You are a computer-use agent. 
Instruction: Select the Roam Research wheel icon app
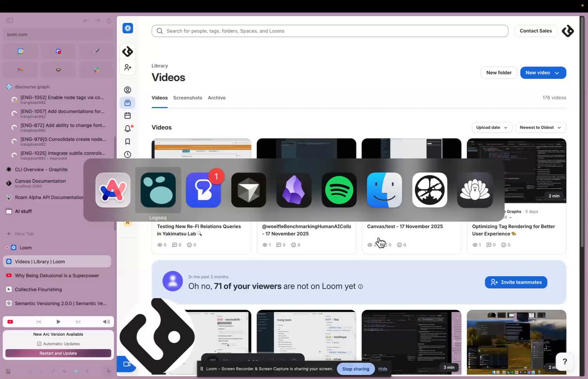pos(430,190)
